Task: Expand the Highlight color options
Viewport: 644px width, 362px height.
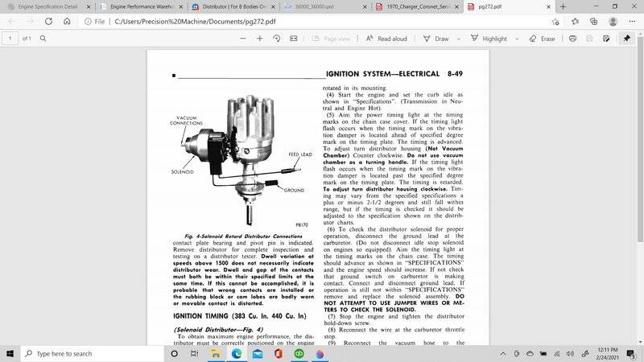Action: [517, 39]
